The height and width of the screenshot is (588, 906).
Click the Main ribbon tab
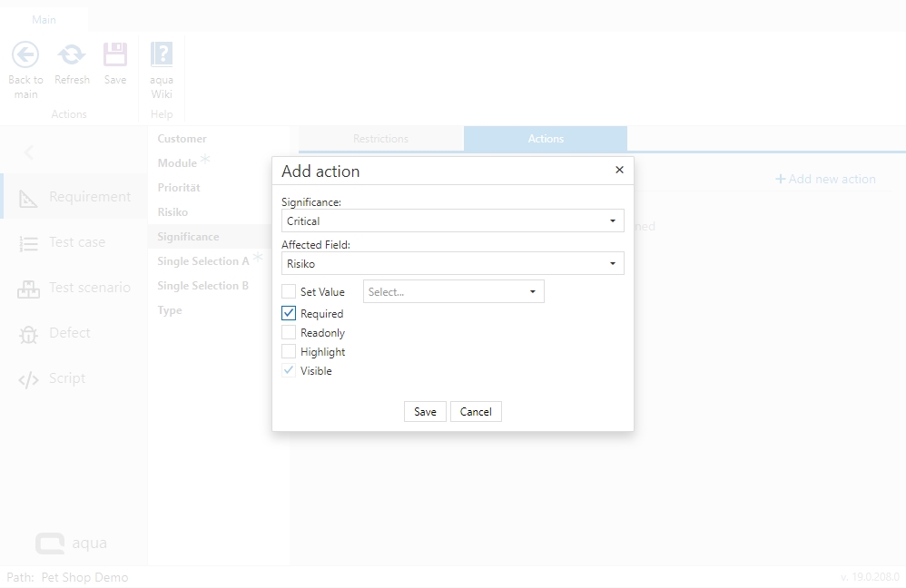coord(44,19)
